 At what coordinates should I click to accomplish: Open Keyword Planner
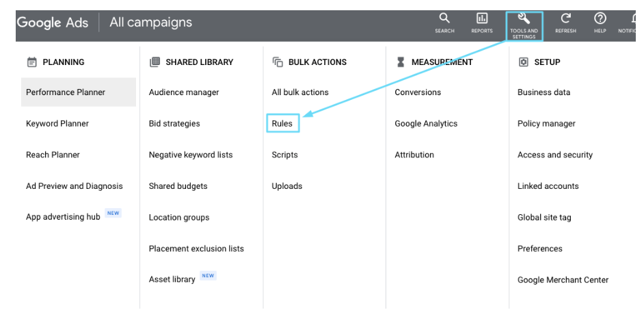pos(57,124)
